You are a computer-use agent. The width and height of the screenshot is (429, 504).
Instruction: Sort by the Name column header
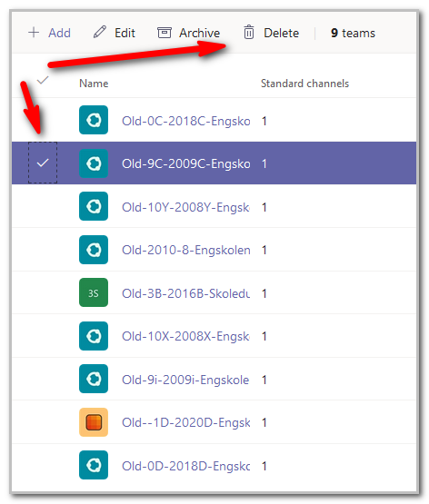pyautogui.click(x=94, y=84)
